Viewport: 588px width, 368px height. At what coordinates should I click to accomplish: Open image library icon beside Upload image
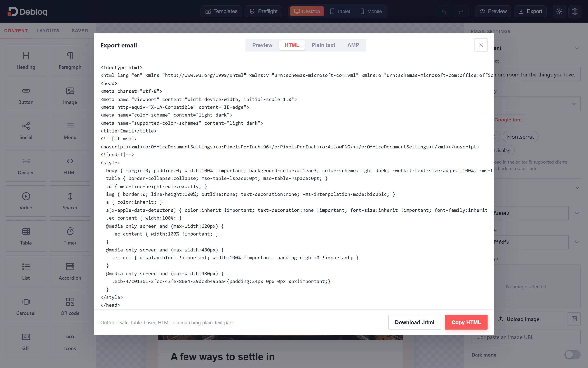(574, 319)
